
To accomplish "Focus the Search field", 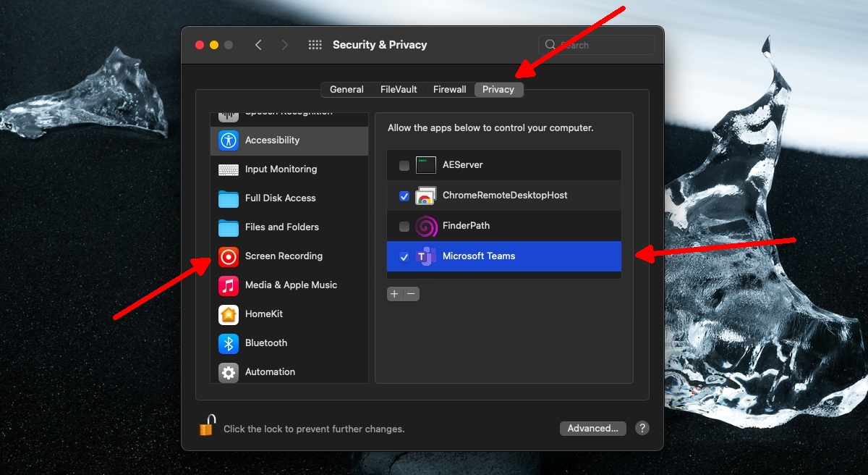I will 597,45.
